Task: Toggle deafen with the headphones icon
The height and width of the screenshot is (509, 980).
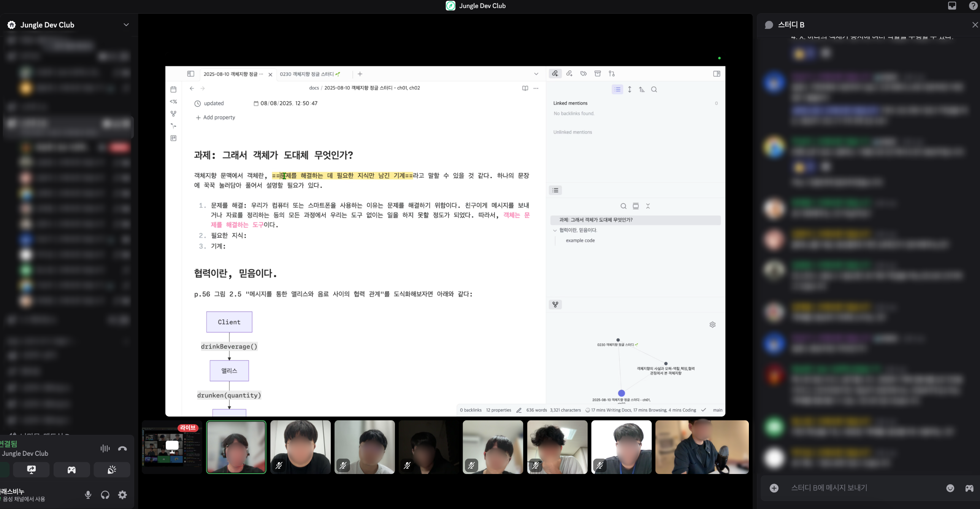Action: point(105,495)
